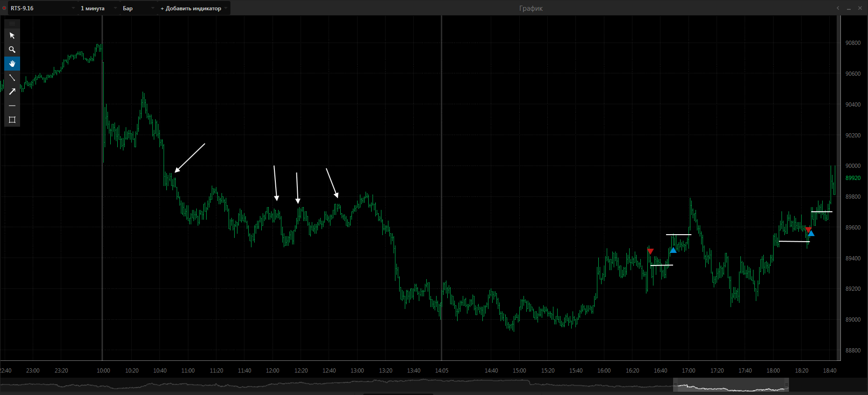Click the График window title
This screenshot has width=868, height=395.
(x=531, y=8)
